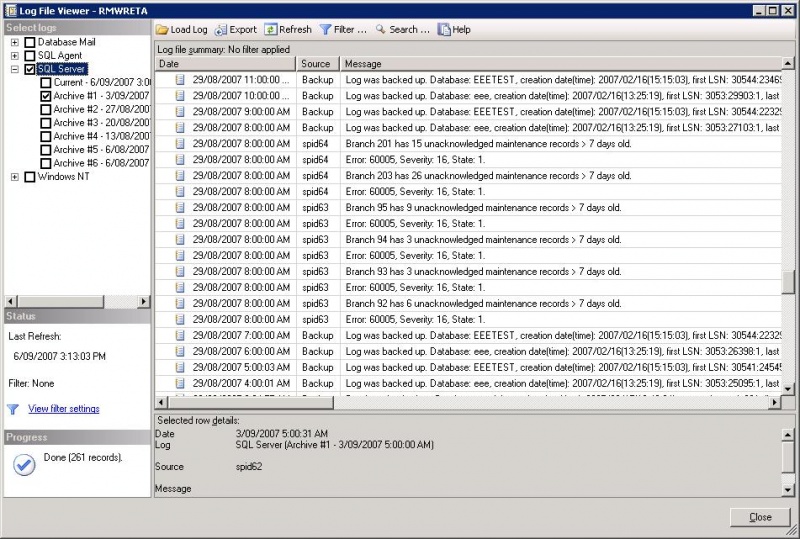Screen dimensions: 800x539
Task: Click Select logs tree scrollbar right arrow
Action: click(144, 302)
